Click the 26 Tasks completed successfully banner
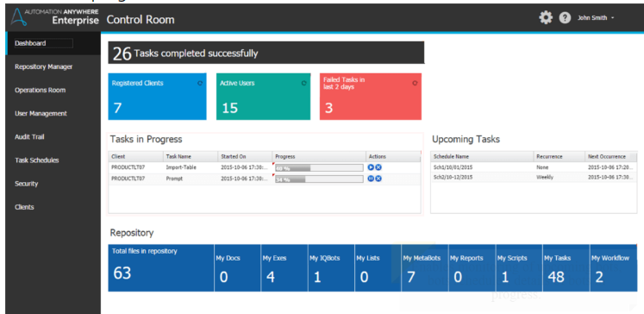 coord(266,53)
